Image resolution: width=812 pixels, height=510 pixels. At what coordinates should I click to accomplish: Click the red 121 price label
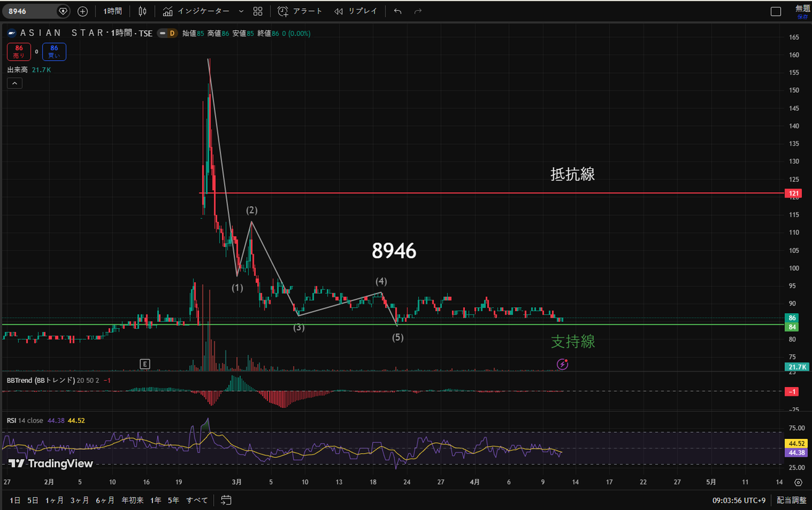794,193
